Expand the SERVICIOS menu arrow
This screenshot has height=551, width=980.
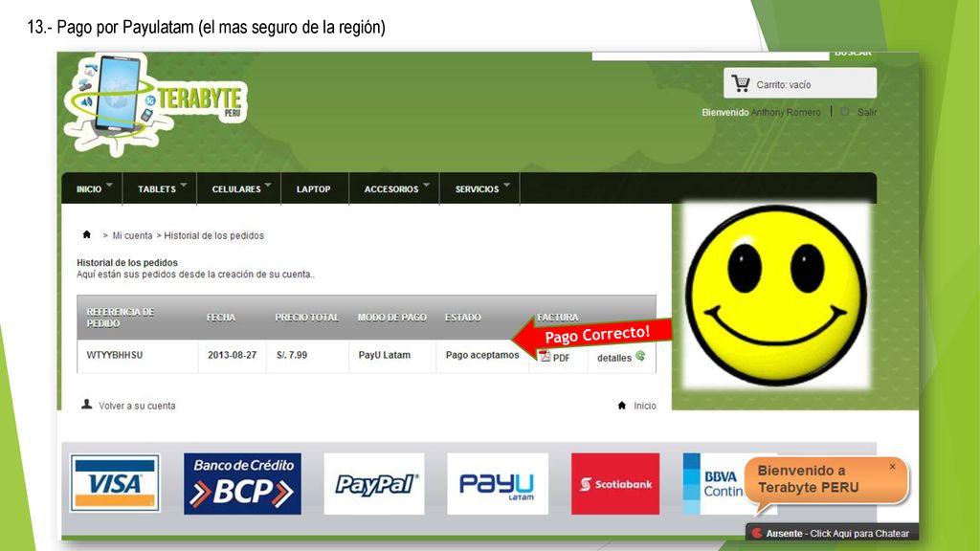[x=507, y=185]
